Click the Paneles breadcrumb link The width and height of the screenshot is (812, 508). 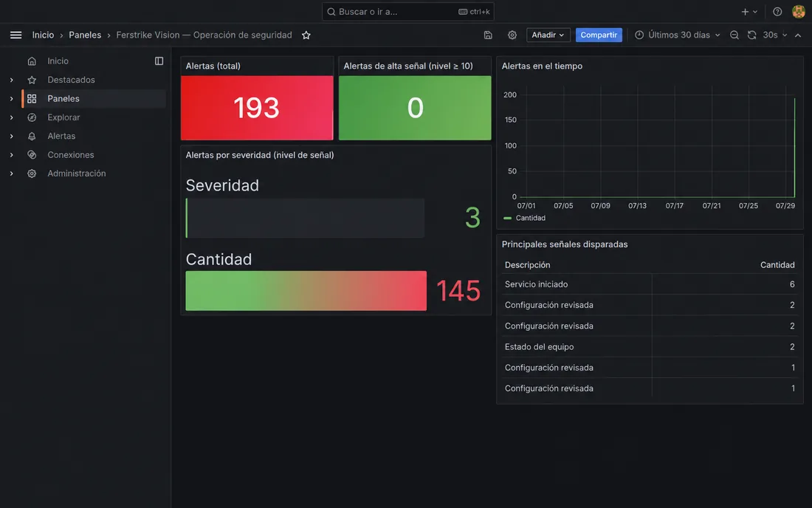pos(85,35)
